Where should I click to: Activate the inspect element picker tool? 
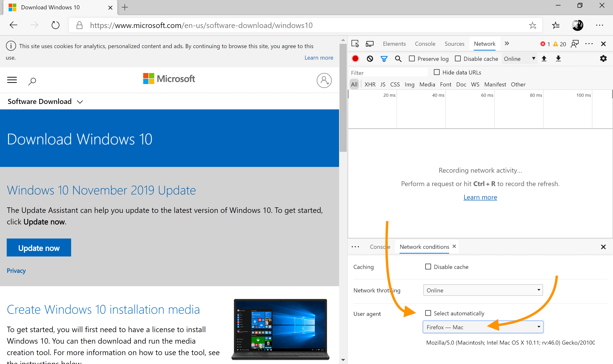pos(355,44)
